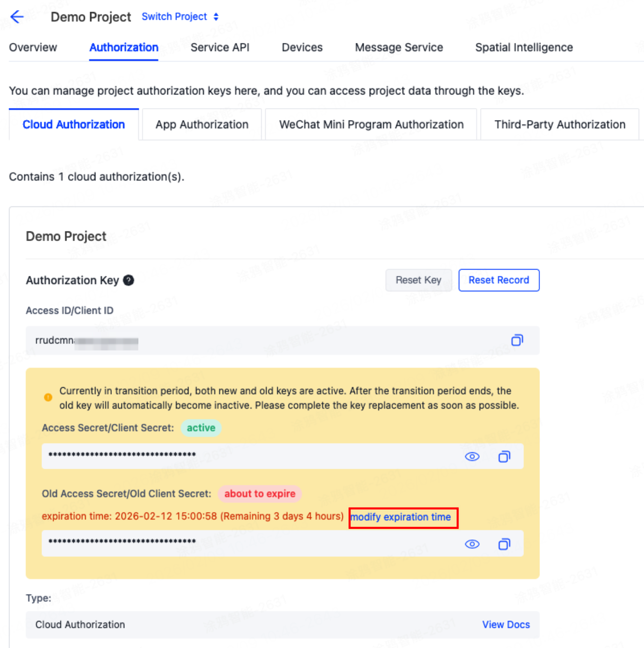
Task: Click the Authorization Key help icon
Action: [x=128, y=280]
